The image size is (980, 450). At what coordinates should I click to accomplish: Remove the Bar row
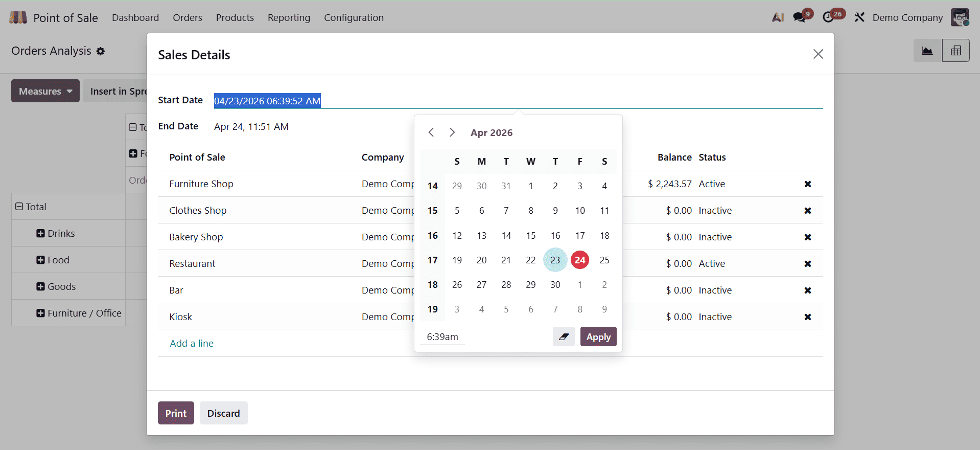click(808, 290)
